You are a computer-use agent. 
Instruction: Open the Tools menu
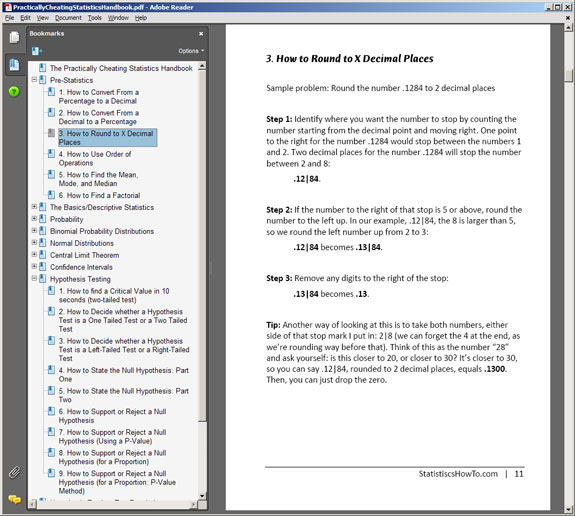[x=95, y=18]
